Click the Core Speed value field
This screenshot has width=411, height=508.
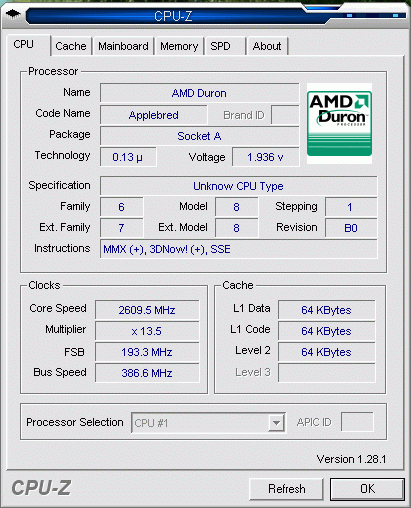[x=147, y=310]
